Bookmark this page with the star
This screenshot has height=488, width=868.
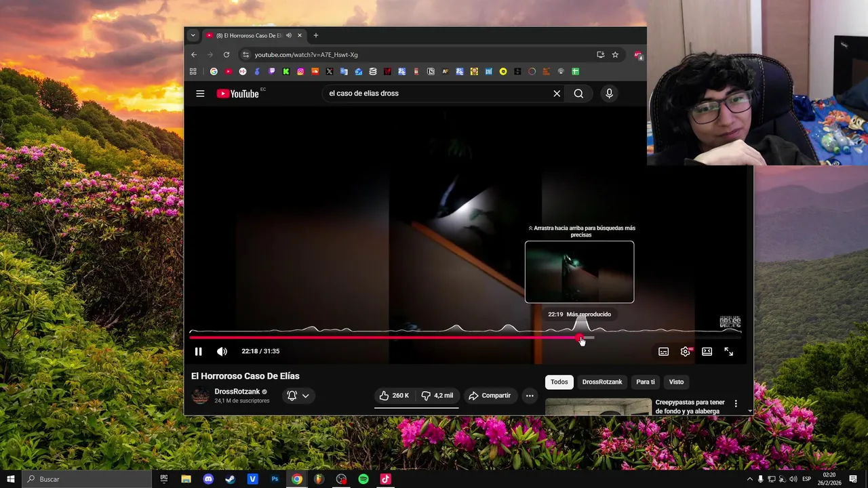coord(615,55)
